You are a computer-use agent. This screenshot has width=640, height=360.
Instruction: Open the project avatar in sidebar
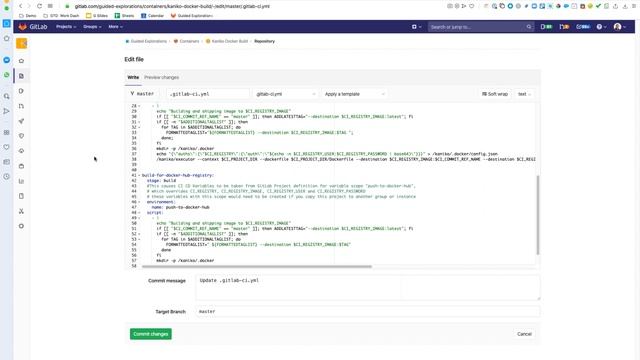pos(22,43)
